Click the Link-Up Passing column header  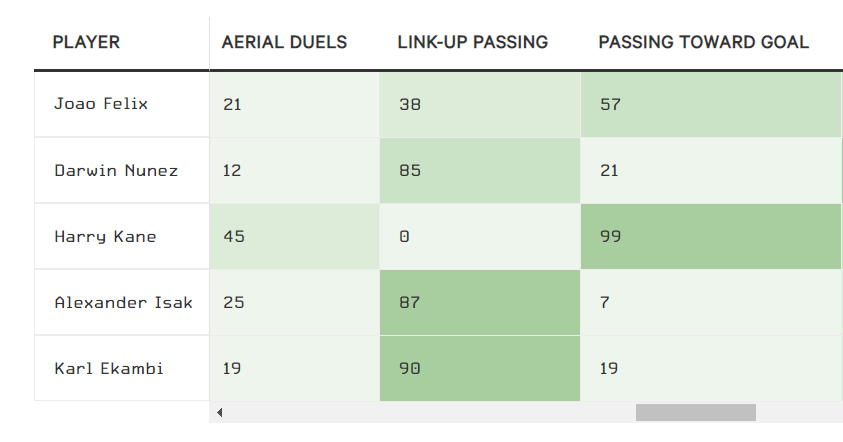(472, 42)
